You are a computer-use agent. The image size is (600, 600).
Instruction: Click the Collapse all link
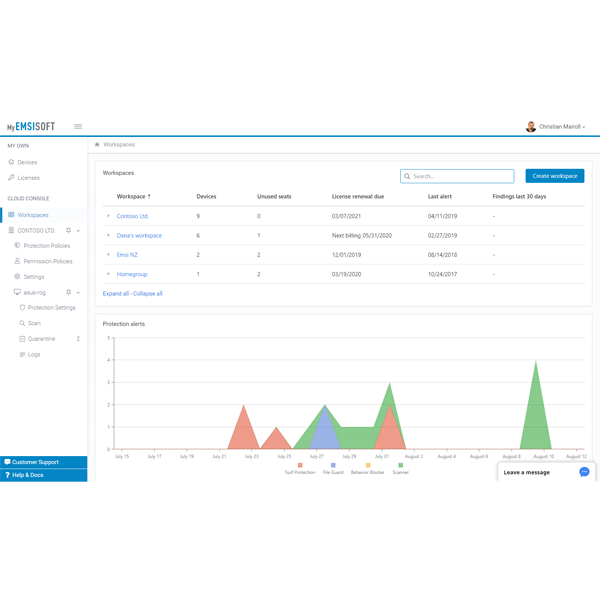[148, 293]
